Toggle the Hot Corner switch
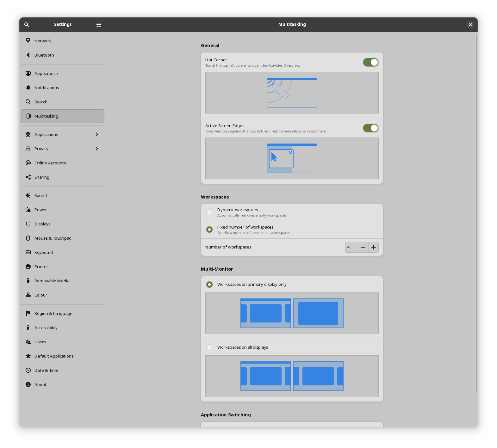 click(x=370, y=62)
